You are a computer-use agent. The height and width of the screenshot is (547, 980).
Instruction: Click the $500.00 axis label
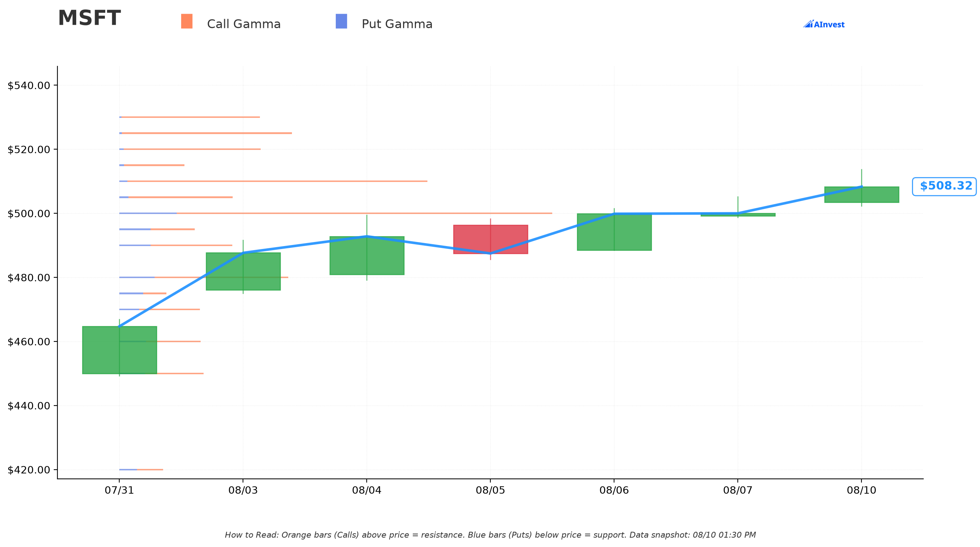click(29, 214)
